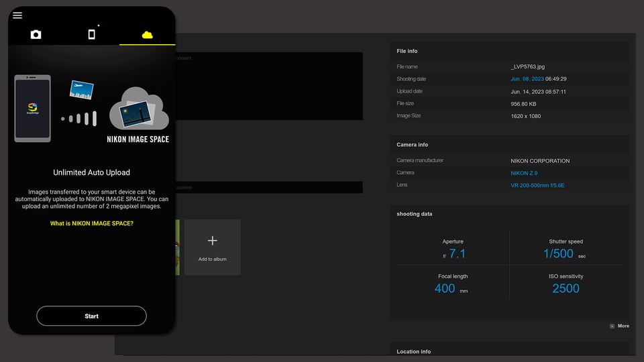Click the partially visible photo thumbnail beside Add to album
Image resolution: width=644 pixels, height=362 pixels.
[x=177, y=247]
